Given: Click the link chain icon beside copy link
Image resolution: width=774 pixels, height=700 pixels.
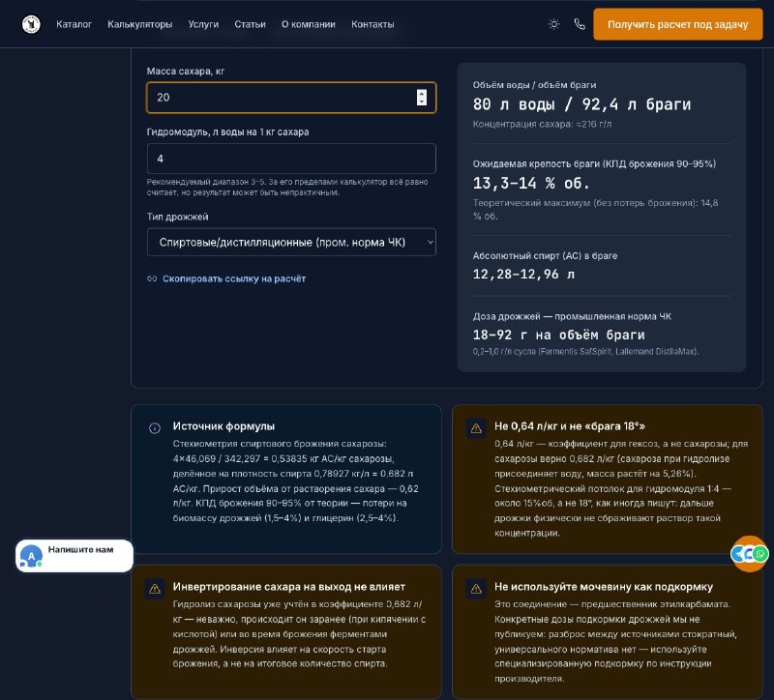Looking at the screenshot, I should tap(152, 278).
